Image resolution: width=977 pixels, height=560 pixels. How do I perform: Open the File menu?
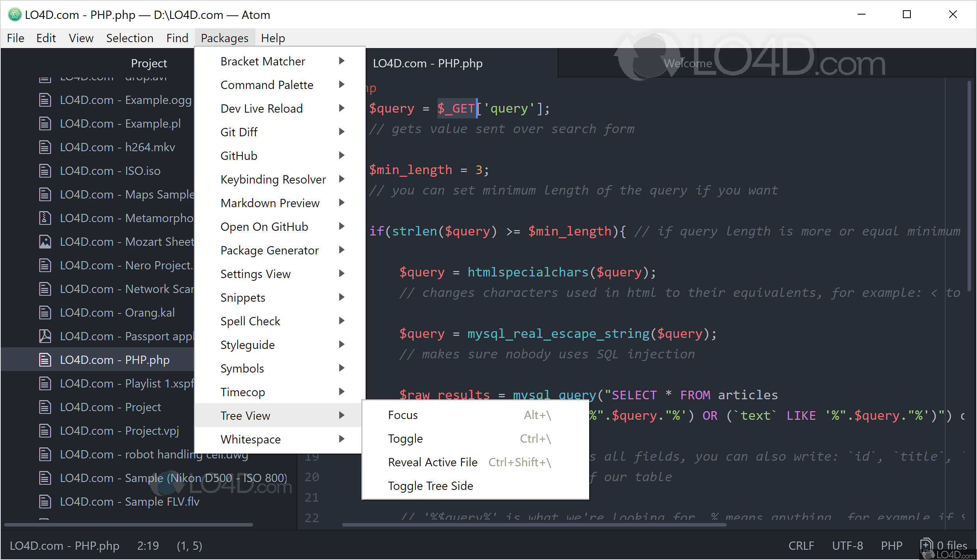(x=16, y=38)
